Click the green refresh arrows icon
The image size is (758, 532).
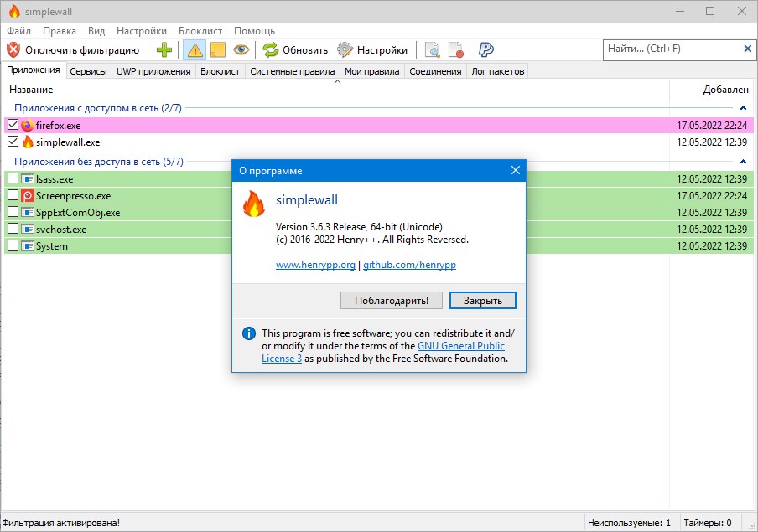(x=271, y=49)
